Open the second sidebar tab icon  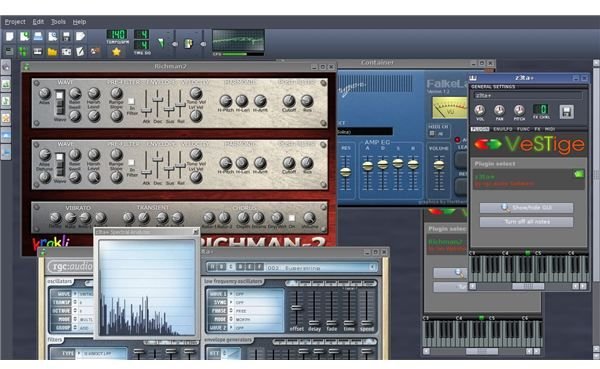point(6,84)
